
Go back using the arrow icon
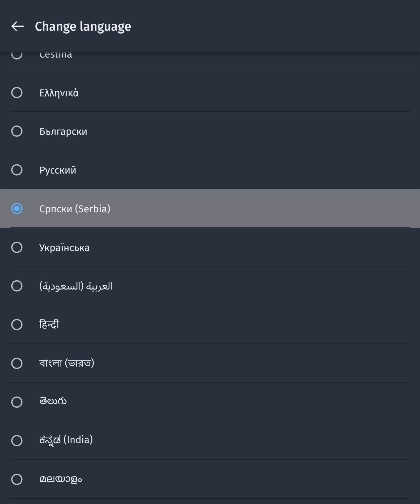17,26
